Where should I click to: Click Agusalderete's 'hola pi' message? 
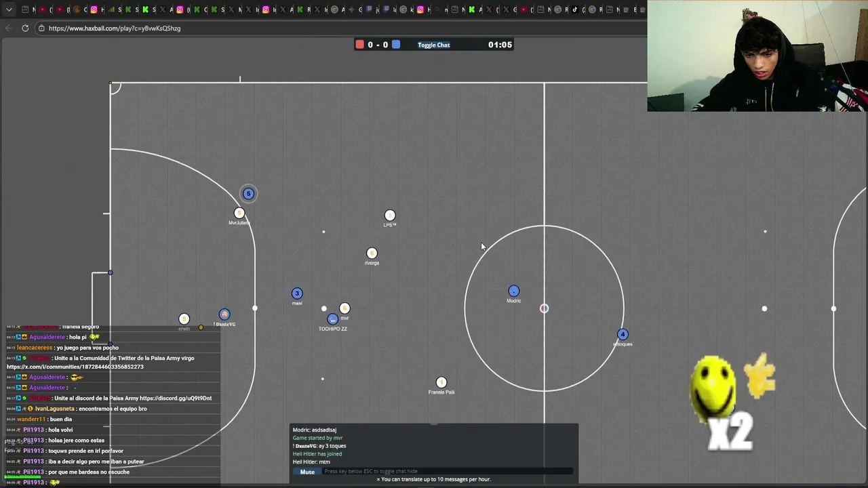pyautogui.click(x=77, y=337)
